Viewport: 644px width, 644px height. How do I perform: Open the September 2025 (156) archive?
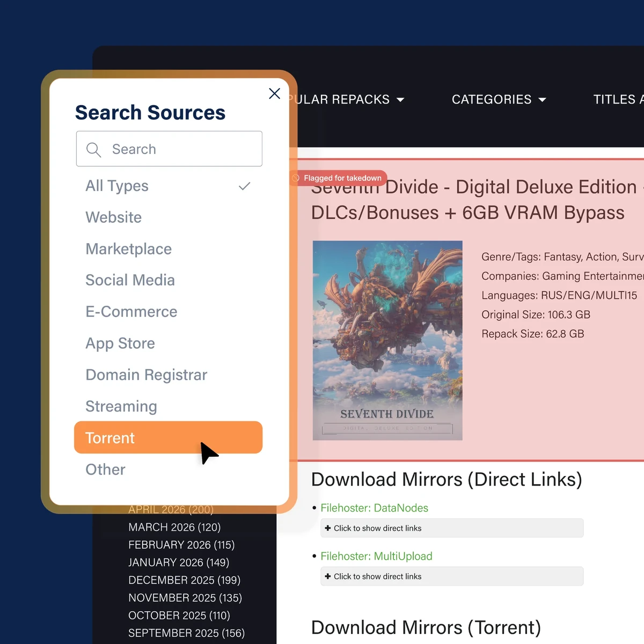point(186,633)
